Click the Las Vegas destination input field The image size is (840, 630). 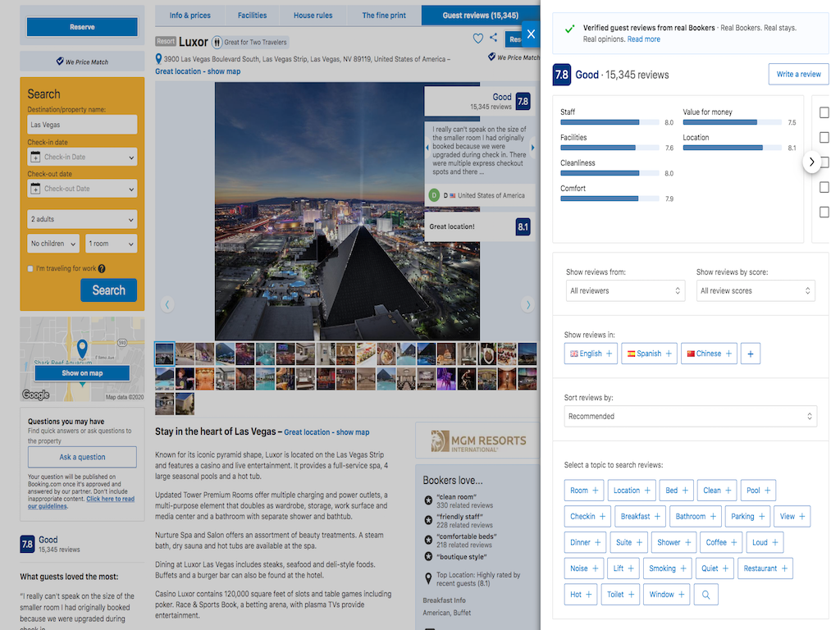[82, 125]
